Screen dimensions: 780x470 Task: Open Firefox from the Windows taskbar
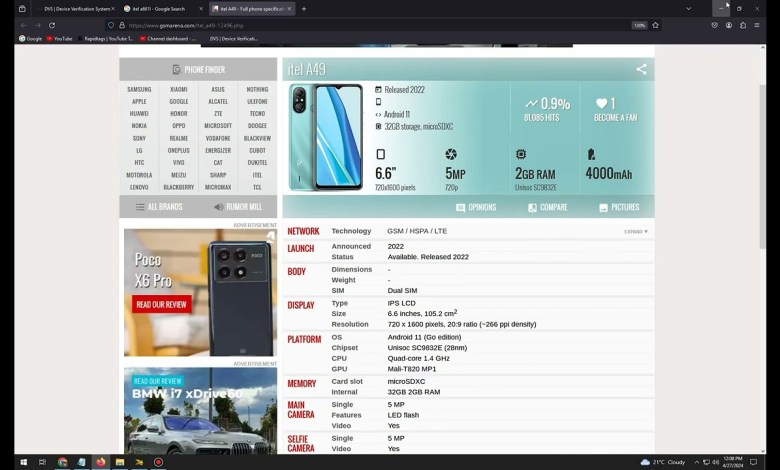coord(101,462)
